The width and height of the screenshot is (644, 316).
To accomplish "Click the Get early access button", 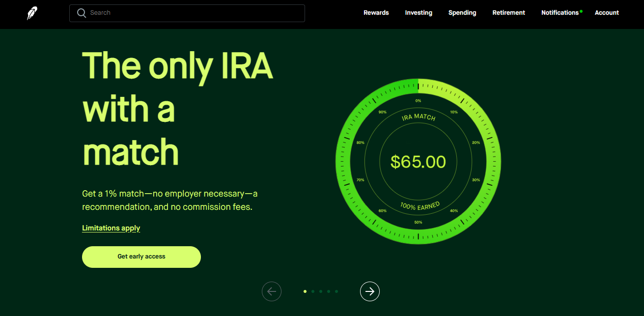I will tap(141, 257).
